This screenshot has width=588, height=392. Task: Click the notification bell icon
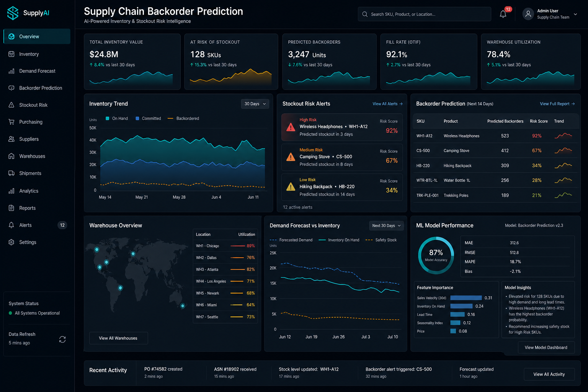point(503,14)
